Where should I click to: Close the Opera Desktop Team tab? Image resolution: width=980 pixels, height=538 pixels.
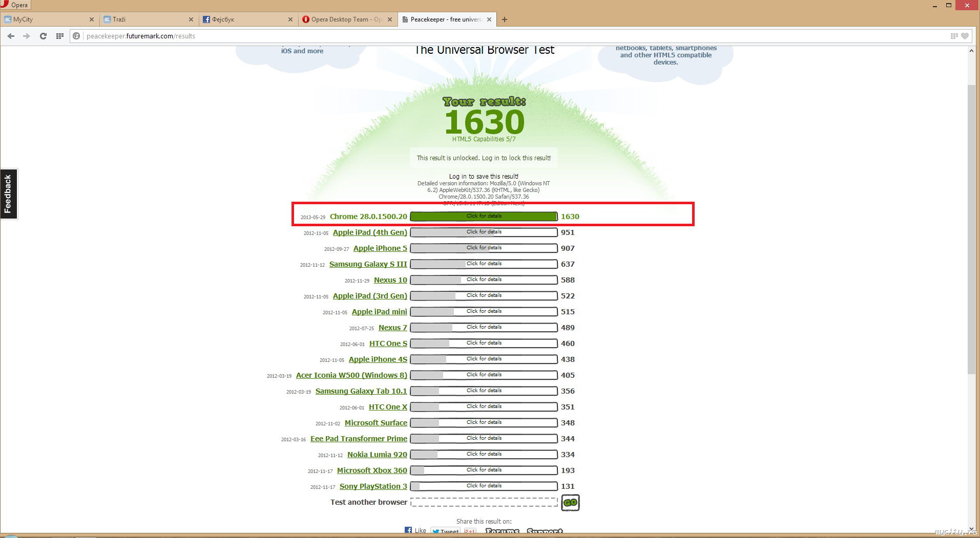click(x=390, y=19)
